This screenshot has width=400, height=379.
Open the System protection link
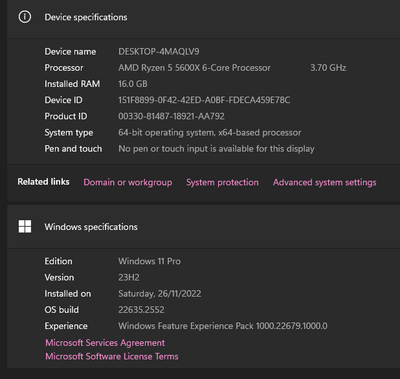click(x=222, y=182)
